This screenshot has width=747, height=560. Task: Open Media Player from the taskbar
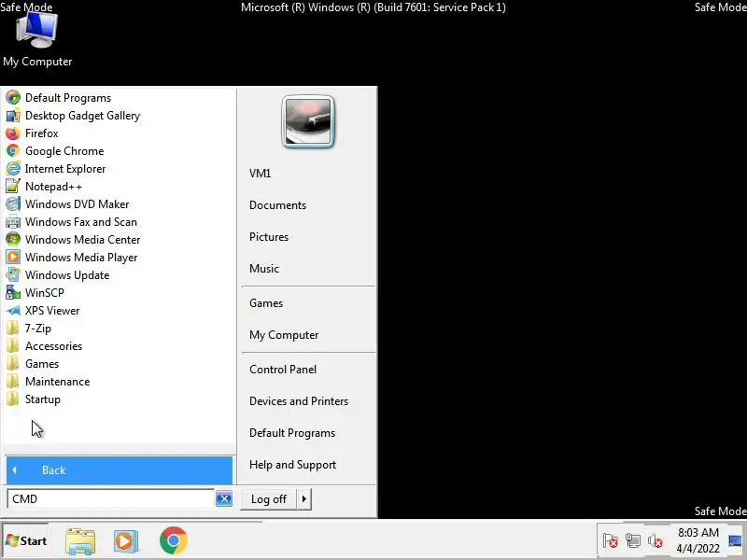tap(126, 541)
